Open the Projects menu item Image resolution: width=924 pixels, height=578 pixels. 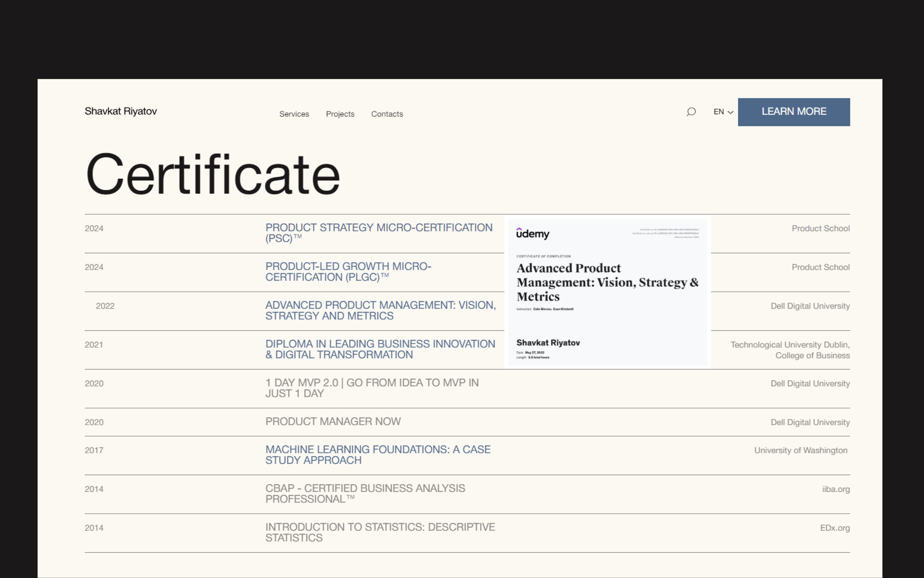(340, 114)
